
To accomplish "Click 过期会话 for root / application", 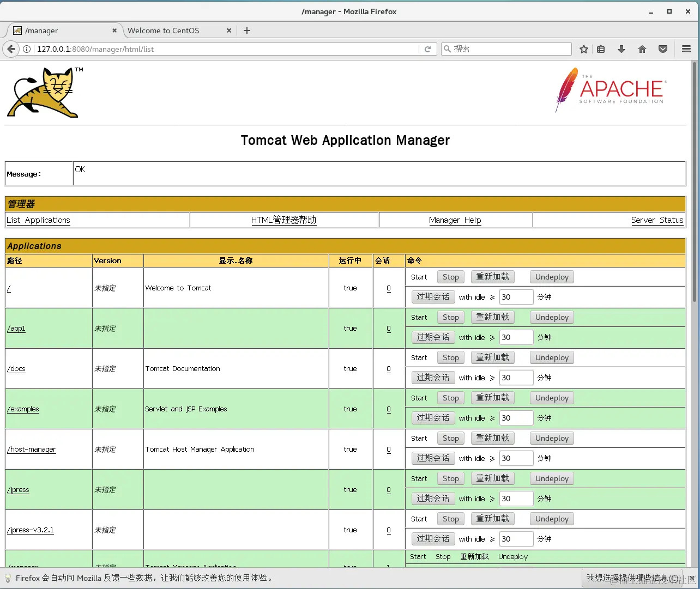I will click(433, 297).
